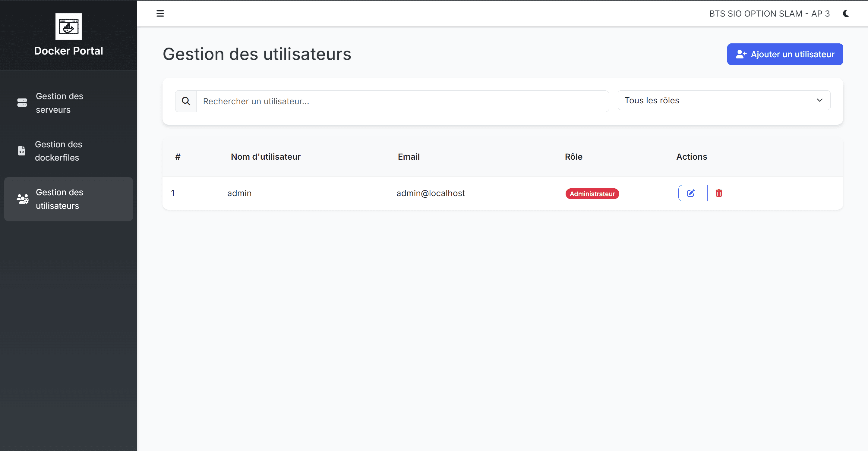Click the Administrateur role badge
This screenshot has width=868, height=451.
pyautogui.click(x=592, y=193)
